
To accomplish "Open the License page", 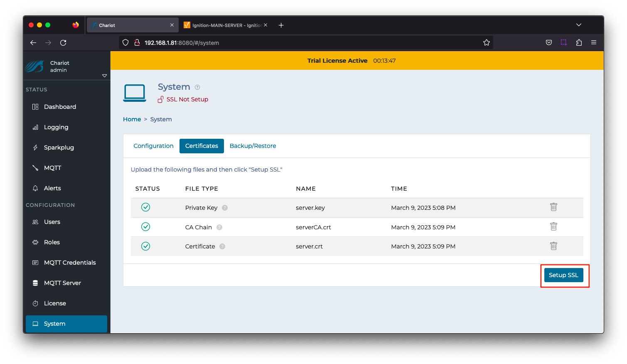I will [66, 303].
